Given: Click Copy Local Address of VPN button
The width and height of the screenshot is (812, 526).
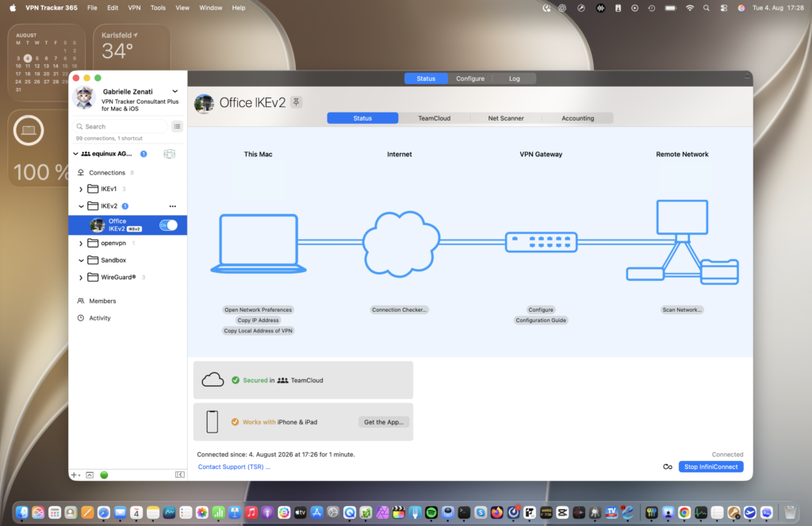Looking at the screenshot, I should [x=259, y=331].
